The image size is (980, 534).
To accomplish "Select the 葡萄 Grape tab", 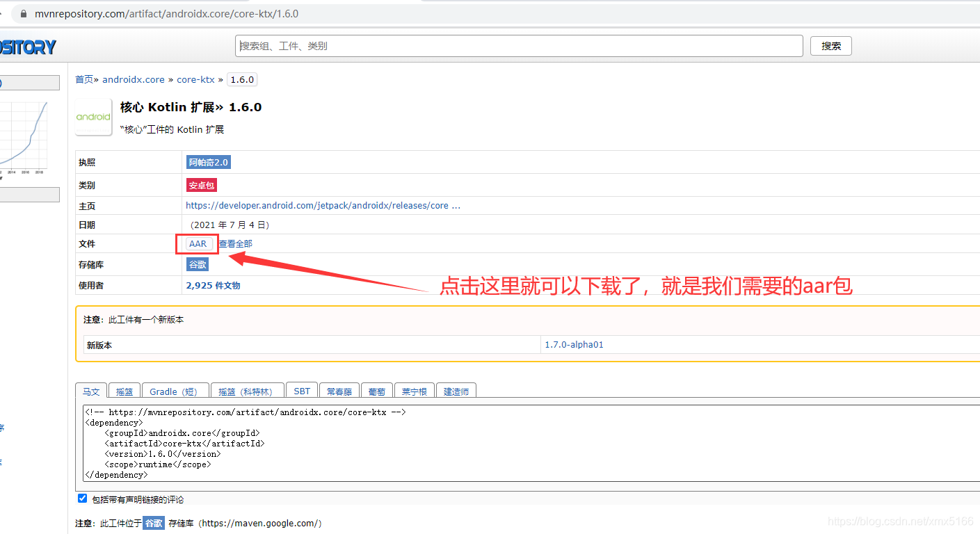I will coord(377,391).
